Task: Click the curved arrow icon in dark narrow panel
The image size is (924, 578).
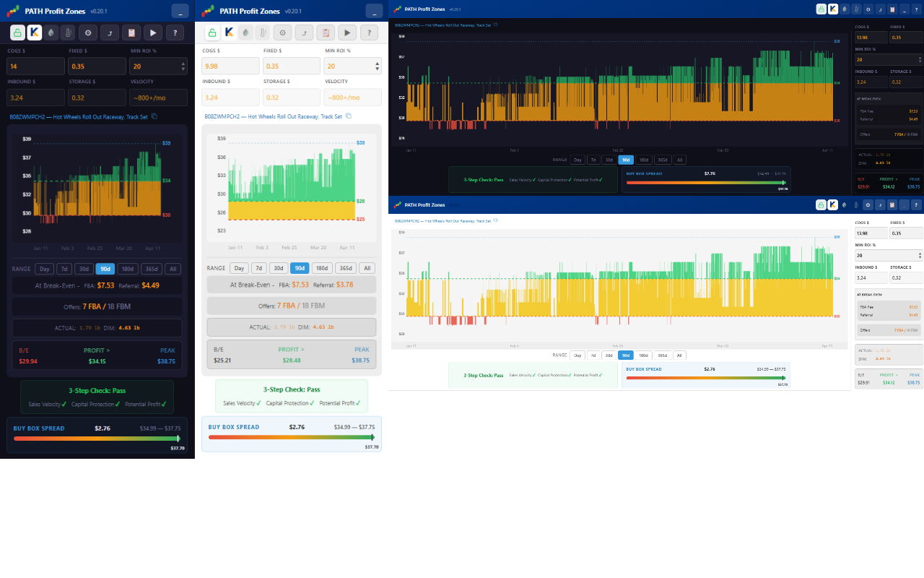Action: pos(110,33)
